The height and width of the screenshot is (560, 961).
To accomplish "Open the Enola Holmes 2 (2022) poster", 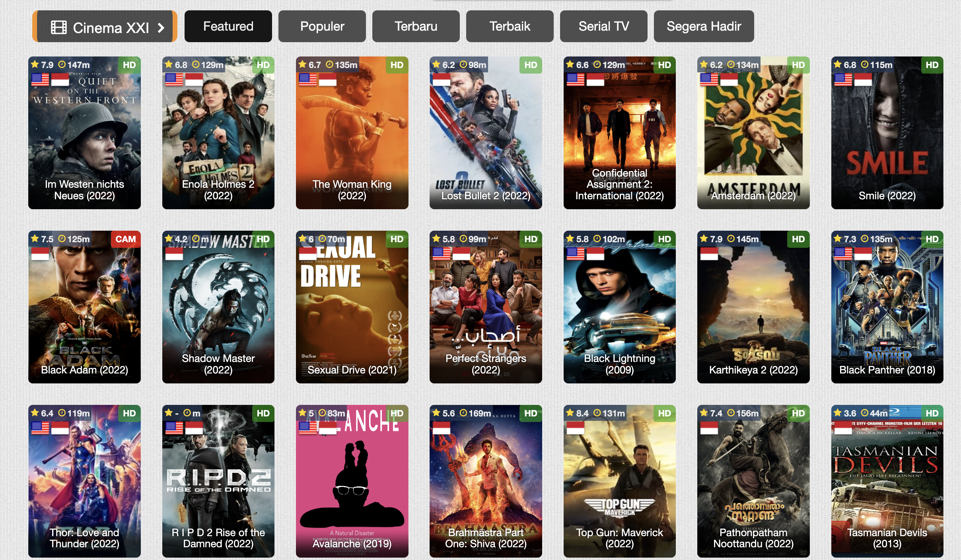I will pos(218,133).
